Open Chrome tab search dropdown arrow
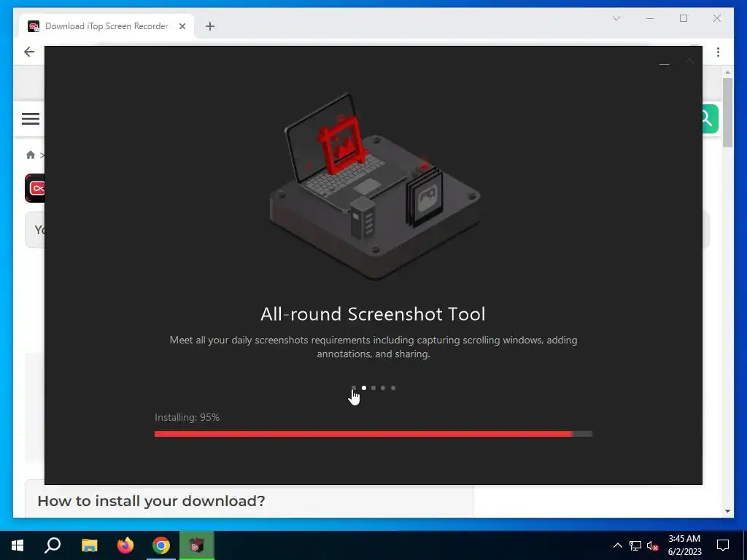The width and height of the screenshot is (747, 560). [x=616, y=18]
